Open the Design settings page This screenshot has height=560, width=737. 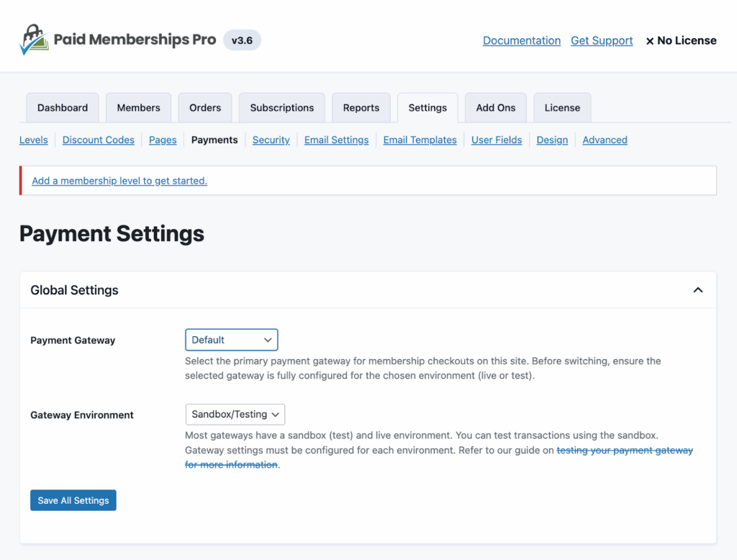(x=552, y=140)
